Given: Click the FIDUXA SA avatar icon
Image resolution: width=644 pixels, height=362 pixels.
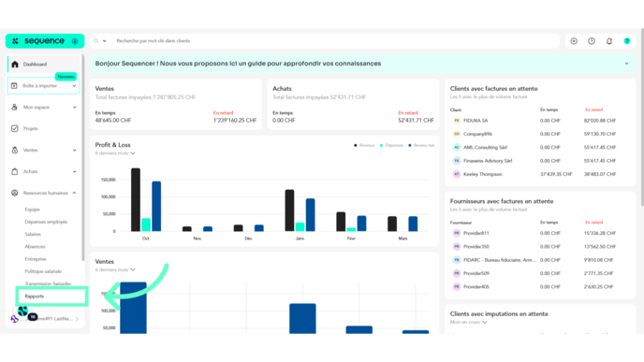Looking at the screenshot, I should (x=456, y=121).
